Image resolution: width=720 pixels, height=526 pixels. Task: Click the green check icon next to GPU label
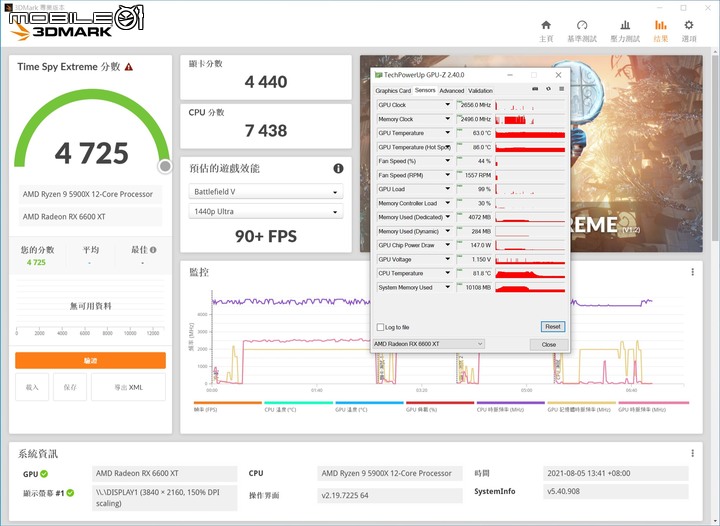44,474
